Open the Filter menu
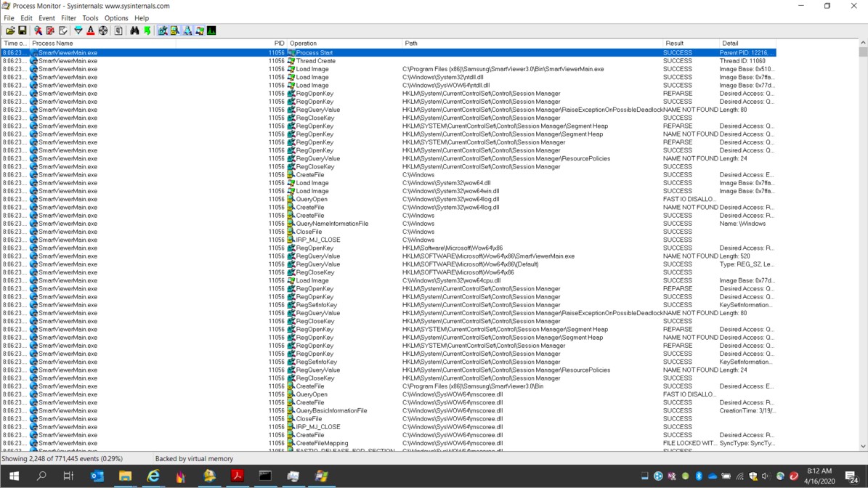868x488 pixels. (69, 17)
